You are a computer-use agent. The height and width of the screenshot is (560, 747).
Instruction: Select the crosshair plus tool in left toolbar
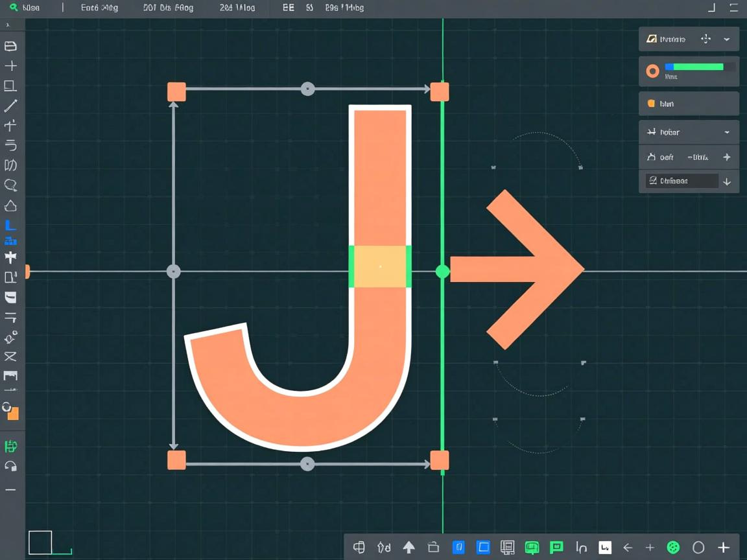10,66
